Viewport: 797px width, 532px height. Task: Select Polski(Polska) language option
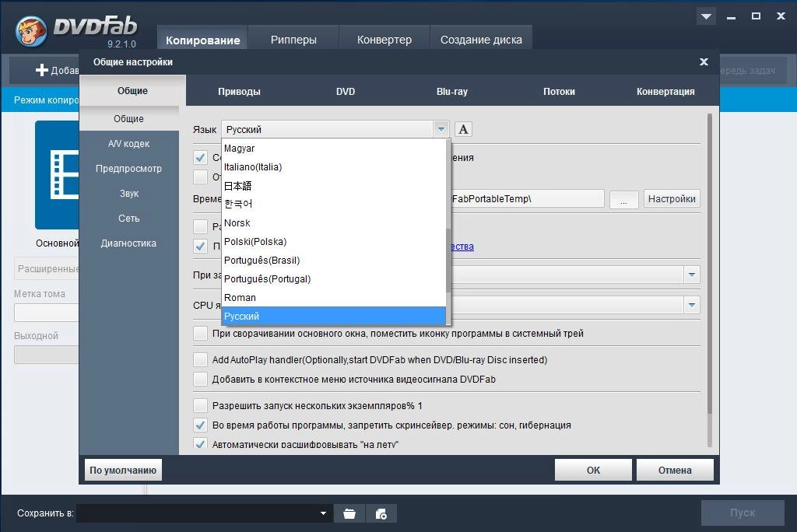point(333,242)
